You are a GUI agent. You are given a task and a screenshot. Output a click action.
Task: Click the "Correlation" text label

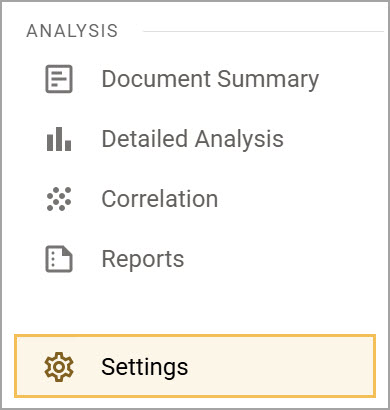pyautogui.click(x=160, y=199)
